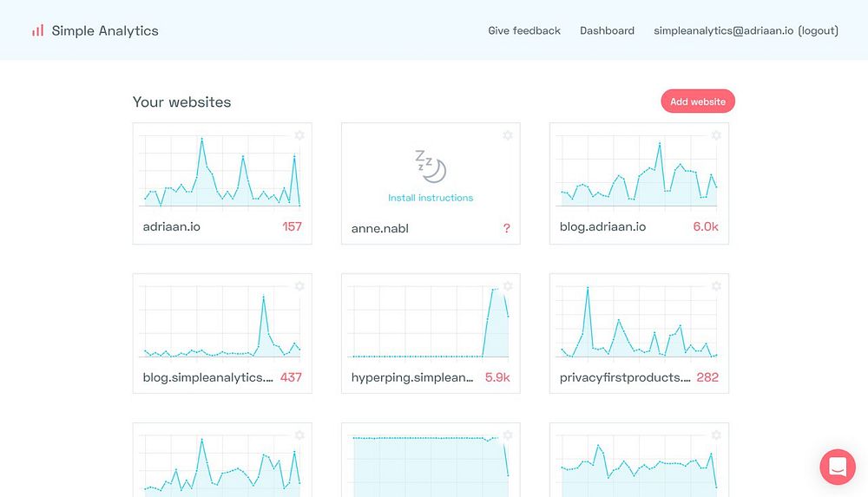Open settings gear on anne.nabl card
This screenshot has width=868, height=497.
508,135
